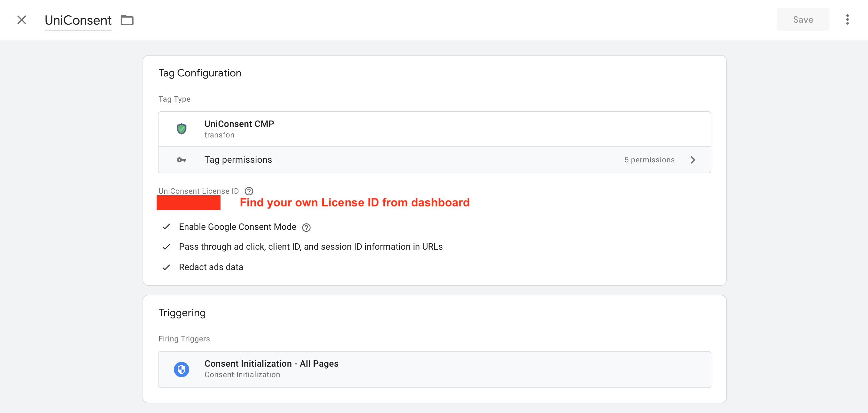Viewport: 868px width, 413px height.
Task: Click the help icon beside Enable Google Consent Mode
Action: point(306,228)
